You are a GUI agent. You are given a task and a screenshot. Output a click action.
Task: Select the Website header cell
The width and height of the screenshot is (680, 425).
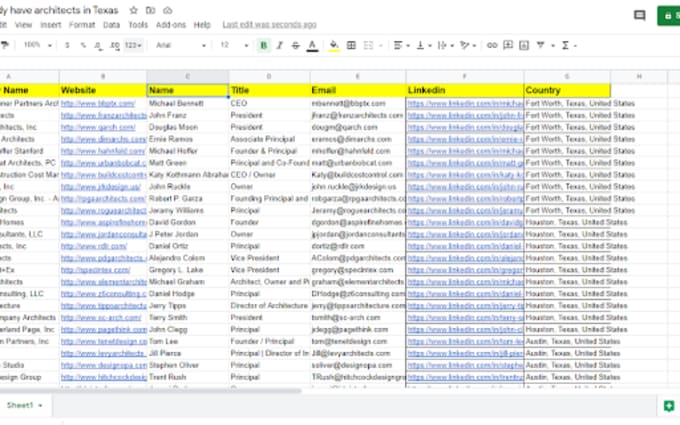click(103, 90)
